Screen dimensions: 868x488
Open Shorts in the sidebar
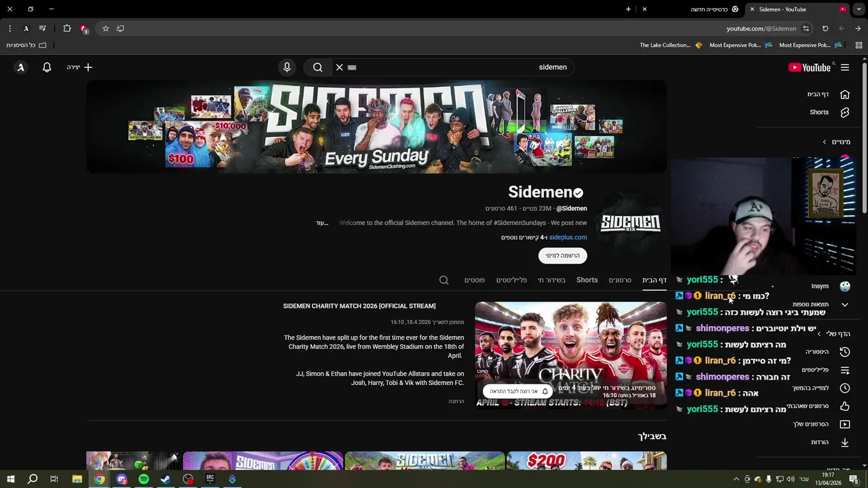click(x=829, y=113)
